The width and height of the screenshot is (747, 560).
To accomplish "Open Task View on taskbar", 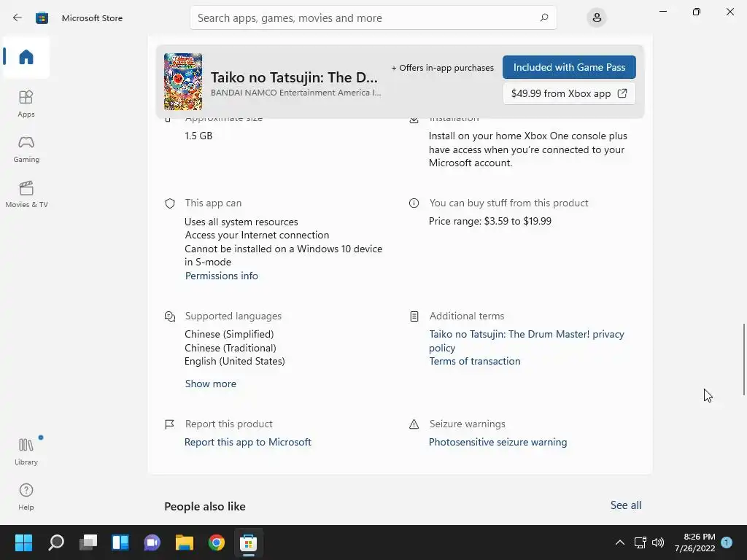I will [88, 542].
